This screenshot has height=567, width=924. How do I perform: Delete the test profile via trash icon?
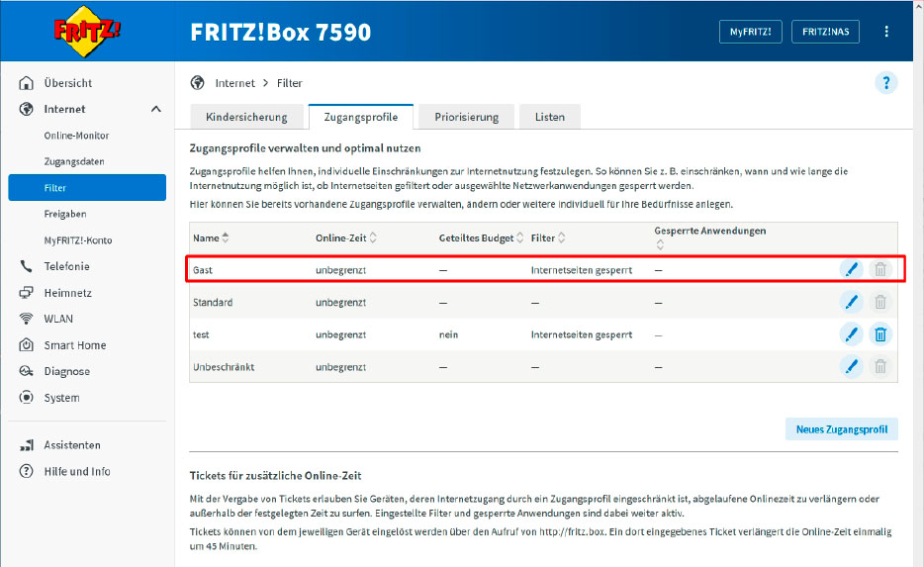(x=880, y=334)
